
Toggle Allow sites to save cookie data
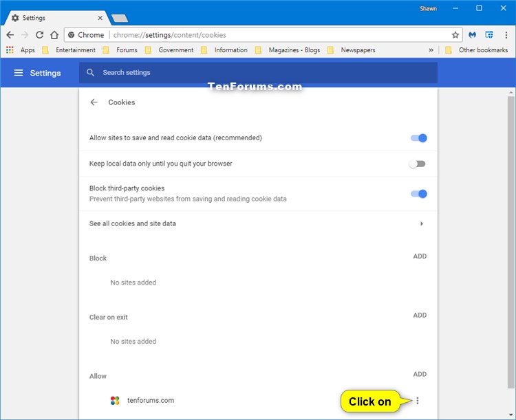418,138
